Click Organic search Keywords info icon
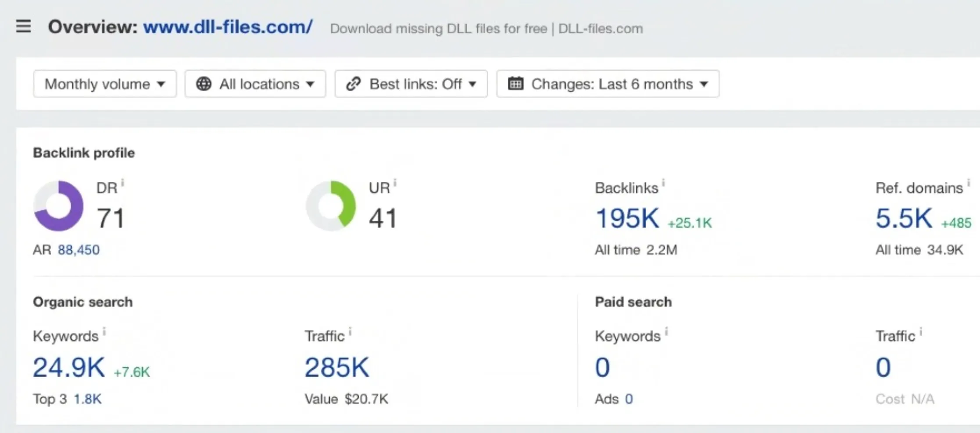Image resolution: width=980 pixels, height=433 pixels. coord(104,331)
